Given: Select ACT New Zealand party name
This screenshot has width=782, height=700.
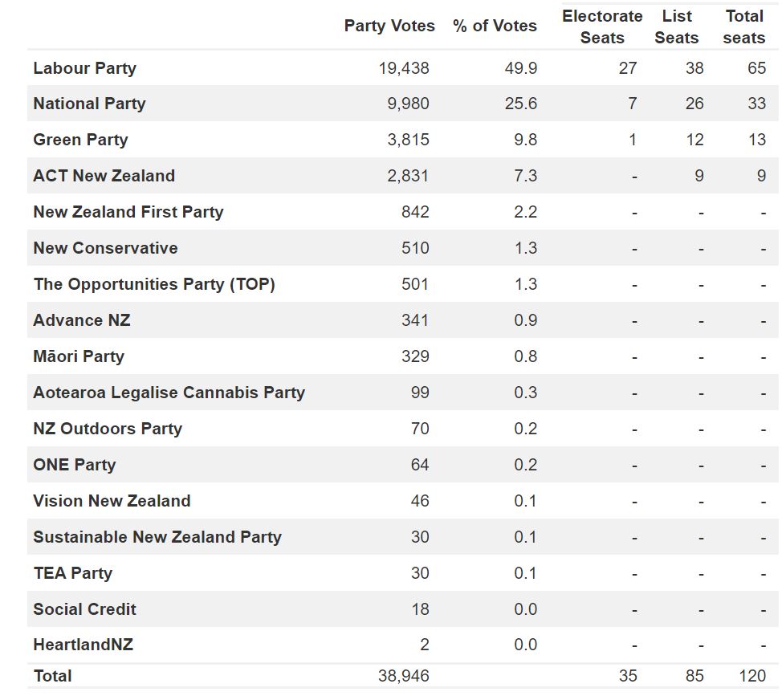Looking at the screenshot, I should tap(104, 176).
